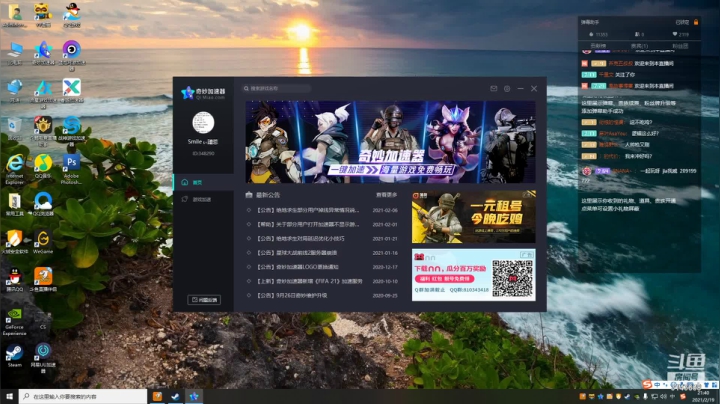Open the Internet Explorer desktop shortcut
The height and width of the screenshot is (404, 720).
[x=15, y=169]
